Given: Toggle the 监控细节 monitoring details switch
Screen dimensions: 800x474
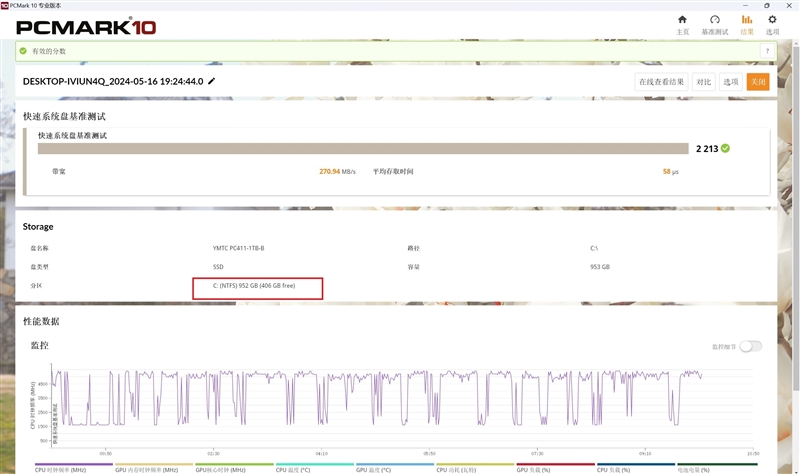Looking at the screenshot, I should [751, 346].
